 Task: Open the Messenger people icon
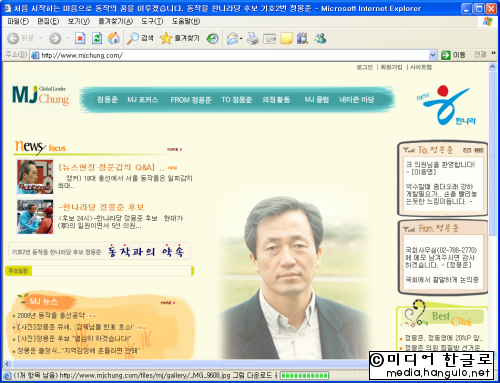(320, 39)
